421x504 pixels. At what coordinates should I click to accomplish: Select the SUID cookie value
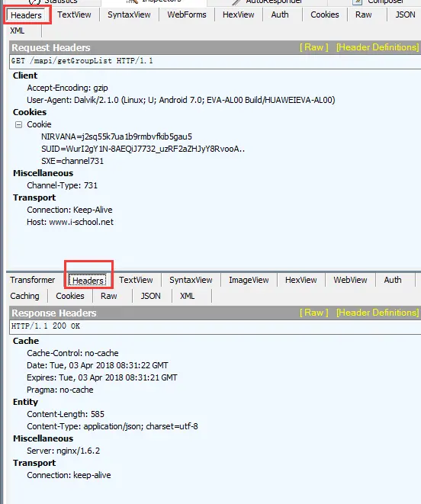143,149
